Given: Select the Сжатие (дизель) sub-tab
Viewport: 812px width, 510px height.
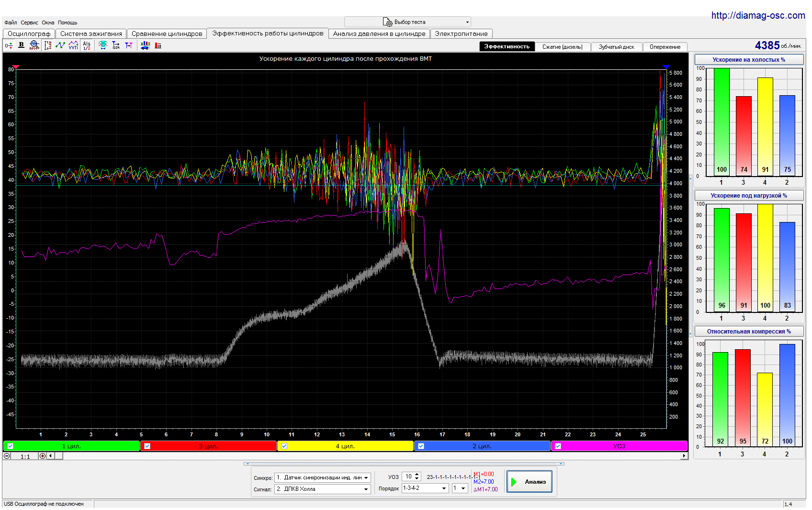Looking at the screenshot, I should [x=563, y=46].
